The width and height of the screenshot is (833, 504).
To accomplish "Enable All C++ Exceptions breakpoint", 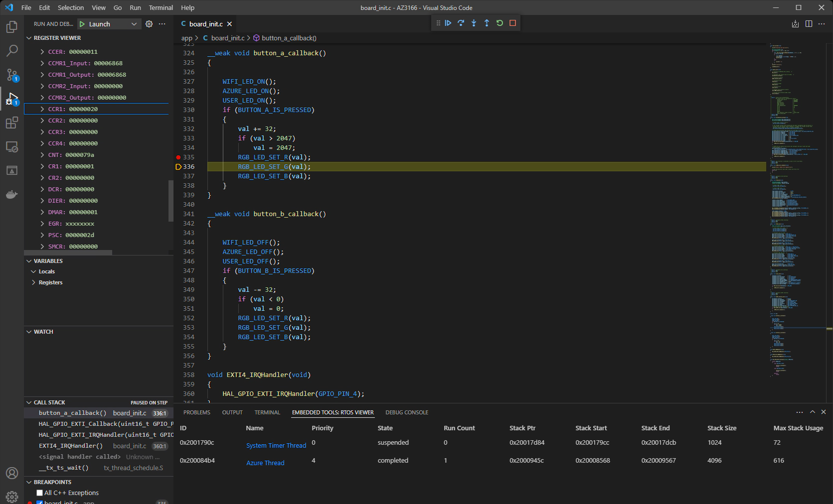I will point(40,493).
